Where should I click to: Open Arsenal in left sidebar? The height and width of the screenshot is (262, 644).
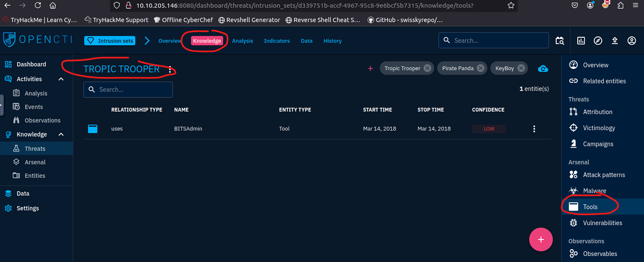(x=36, y=162)
